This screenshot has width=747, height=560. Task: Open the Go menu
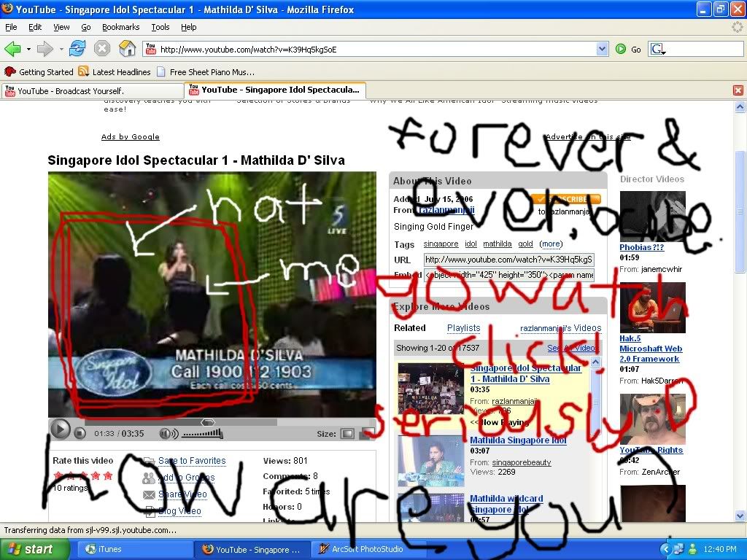(x=86, y=27)
